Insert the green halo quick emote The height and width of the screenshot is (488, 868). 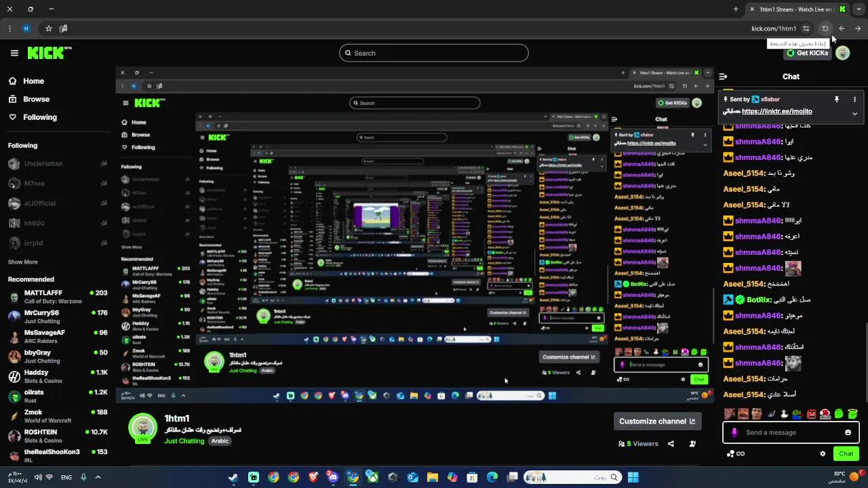[x=852, y=413]
